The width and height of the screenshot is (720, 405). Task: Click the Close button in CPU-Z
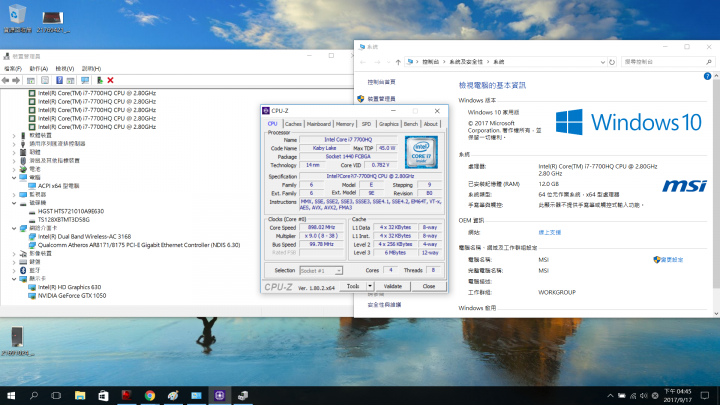(429, 286)
